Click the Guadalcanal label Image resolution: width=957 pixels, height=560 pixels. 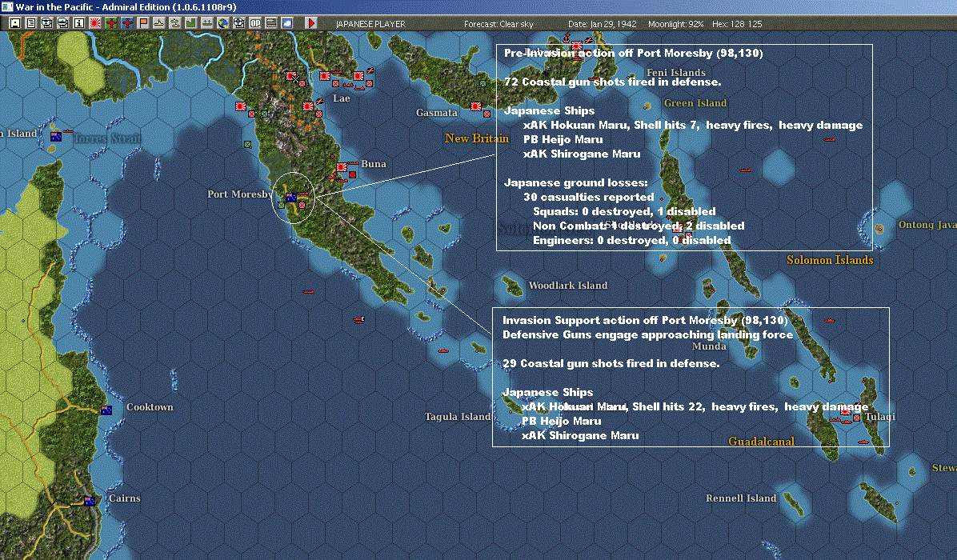(x=761, y=441)
